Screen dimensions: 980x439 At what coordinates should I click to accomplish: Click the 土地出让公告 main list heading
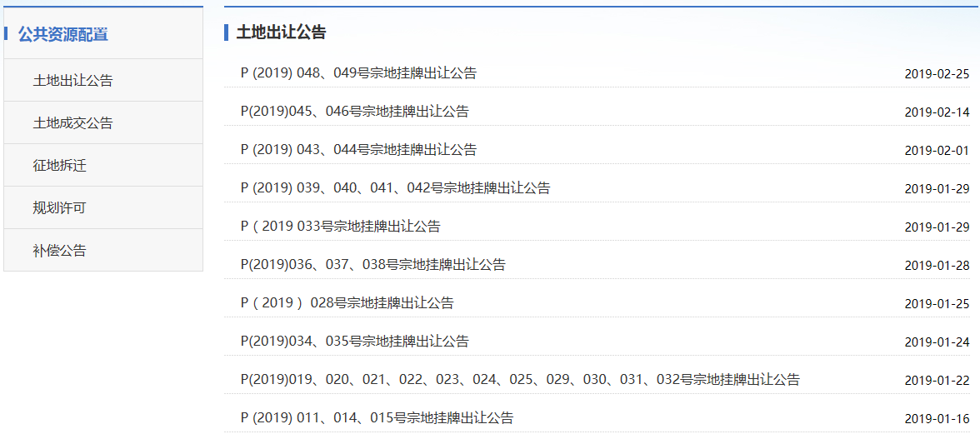[x=281, y=32]
